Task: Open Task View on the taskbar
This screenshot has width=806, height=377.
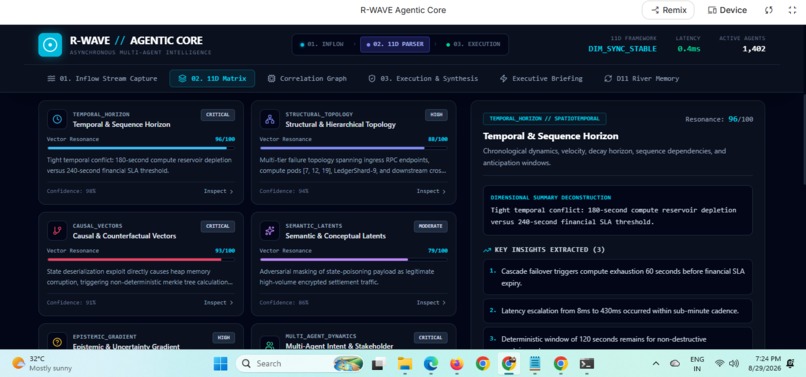Action: click(x=378, y=364)
